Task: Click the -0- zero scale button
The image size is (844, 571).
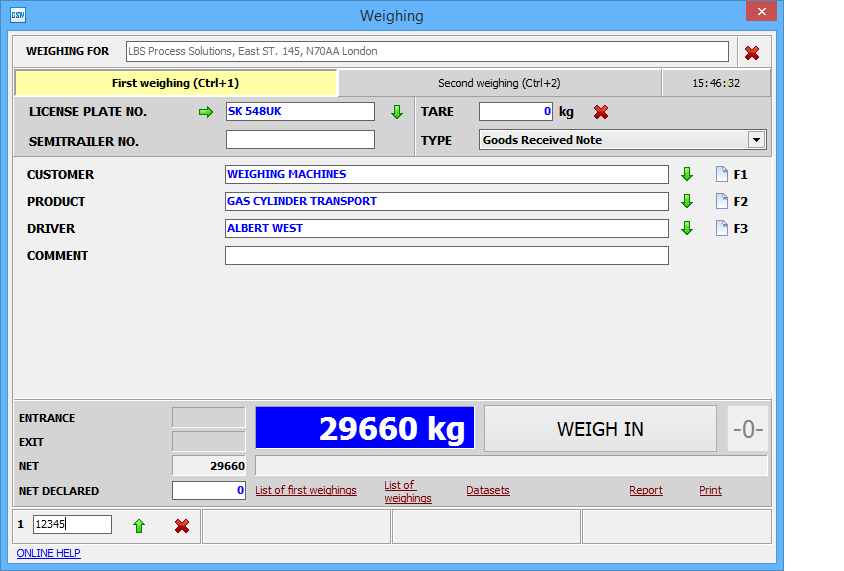Action: [x=748, y=429]
